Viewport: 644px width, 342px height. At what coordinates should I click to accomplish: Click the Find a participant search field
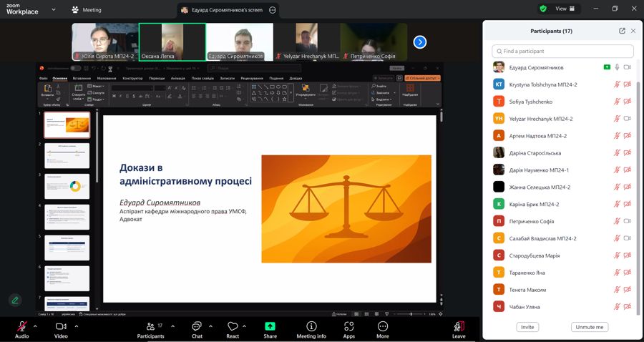[x=562, y=52]
